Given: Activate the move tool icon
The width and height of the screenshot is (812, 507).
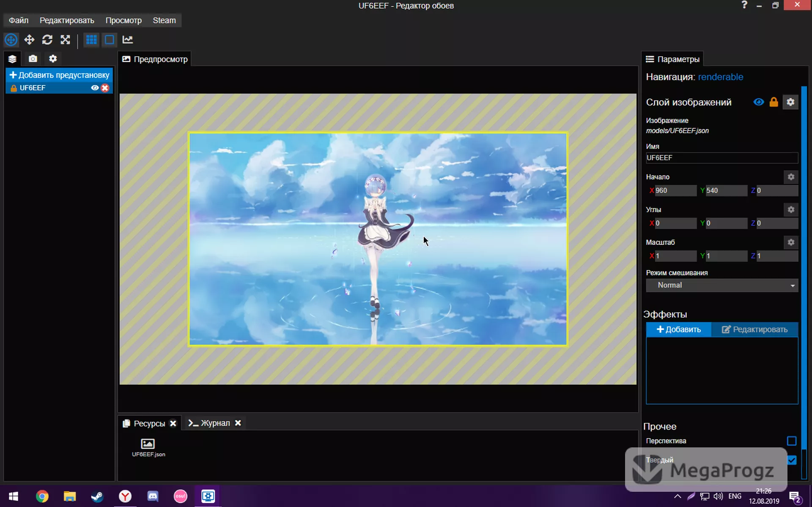Looking at the screenshot, I should tap(29, 40).
